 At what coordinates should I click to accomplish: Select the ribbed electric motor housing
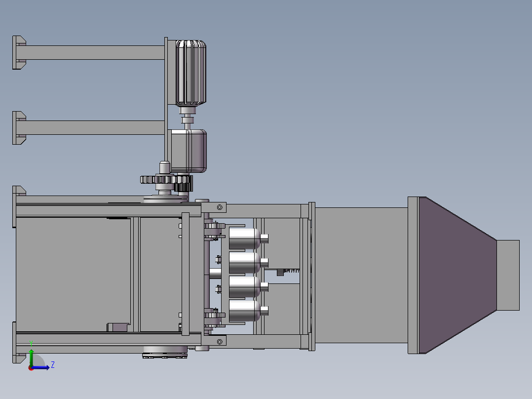[190, 73]
